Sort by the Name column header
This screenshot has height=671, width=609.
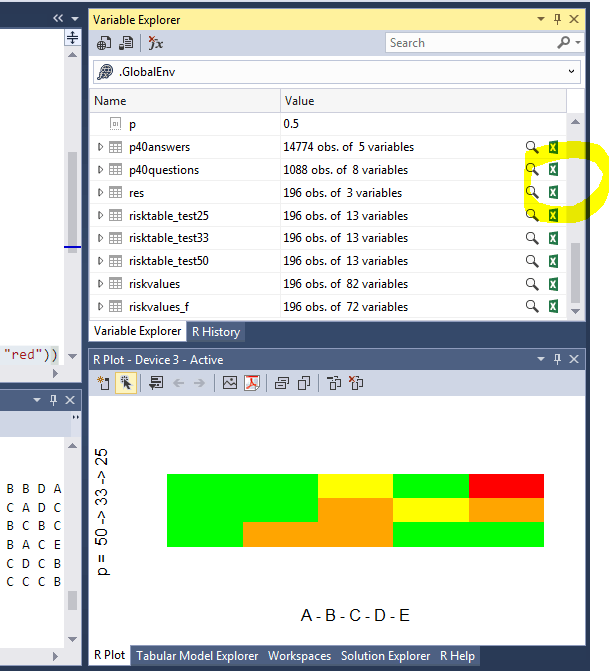pyautogui.click(x=185, y=101)
